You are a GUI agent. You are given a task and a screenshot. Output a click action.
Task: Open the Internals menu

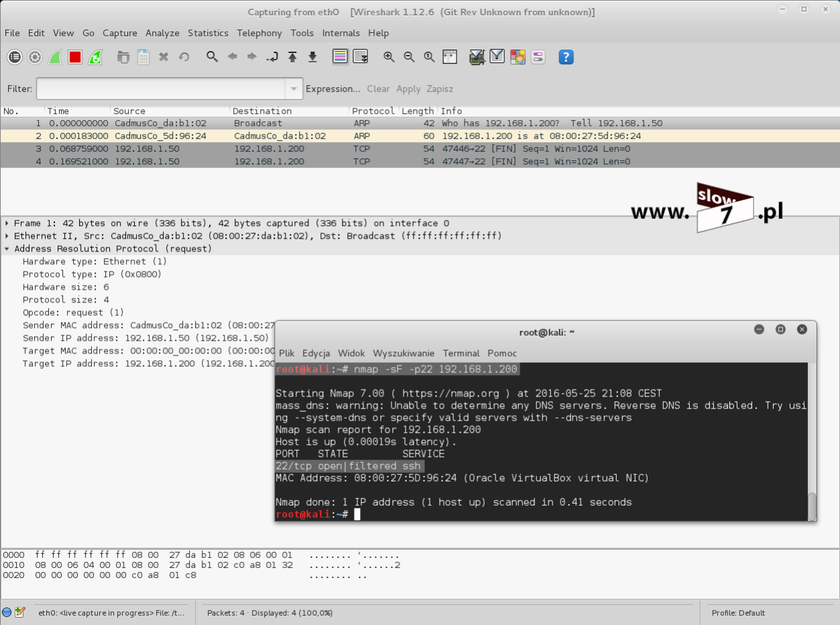click(x=341, y=33)
